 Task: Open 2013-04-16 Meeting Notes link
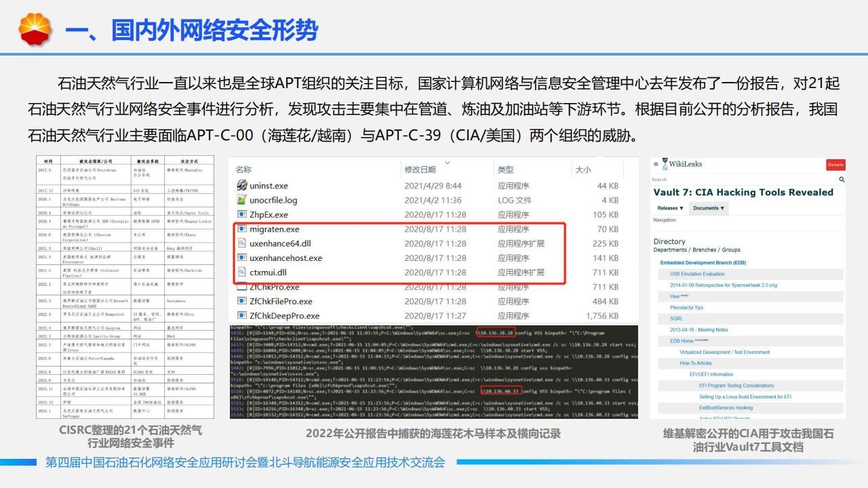(698, 330)
